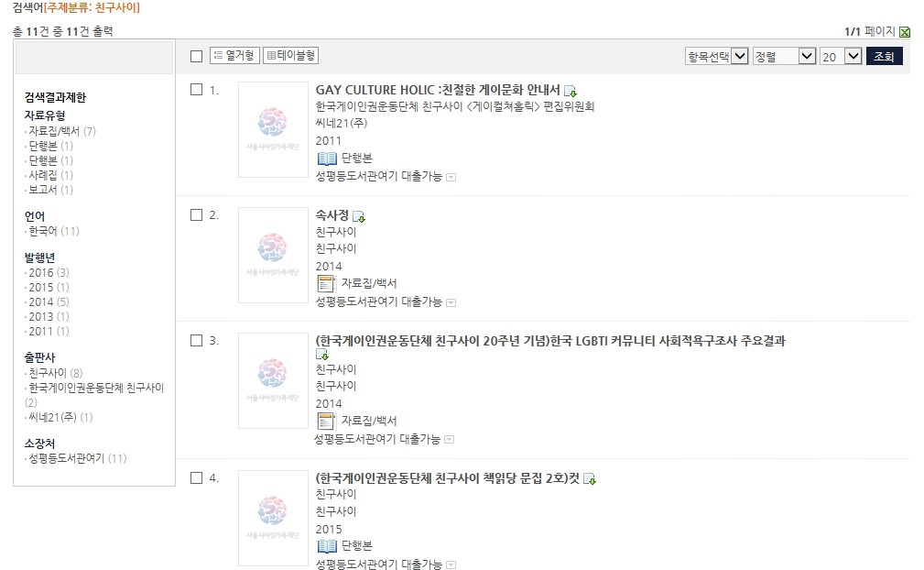
Task: Filter results by 자료집/백서 (7)
Action: (x=62, y=131)
